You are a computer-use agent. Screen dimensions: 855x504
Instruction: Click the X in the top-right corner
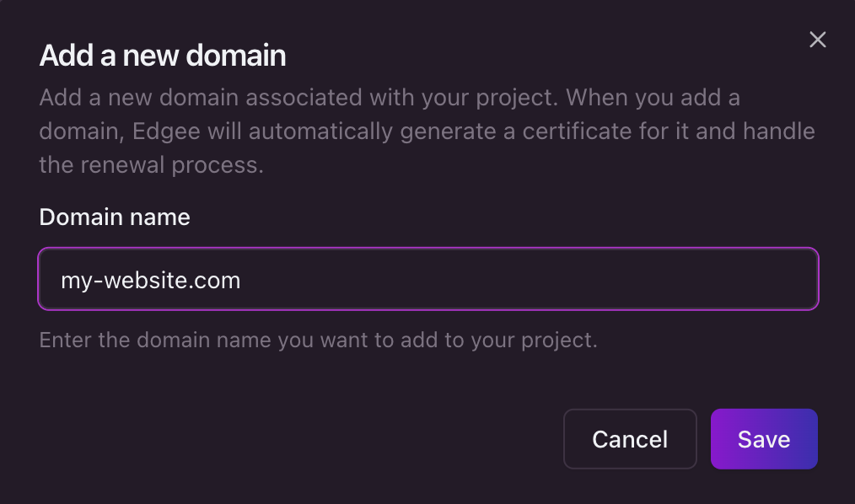pos(817,39)
